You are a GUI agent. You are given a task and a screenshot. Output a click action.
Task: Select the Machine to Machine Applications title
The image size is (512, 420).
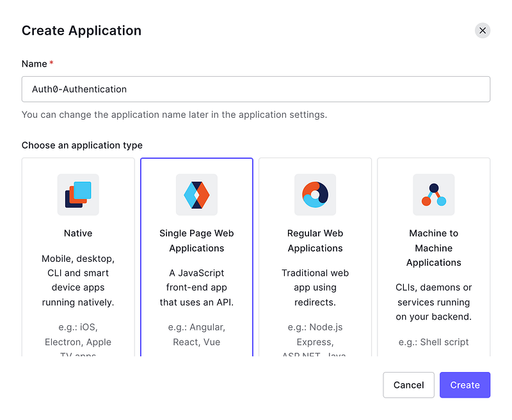(x=434, y=248)
